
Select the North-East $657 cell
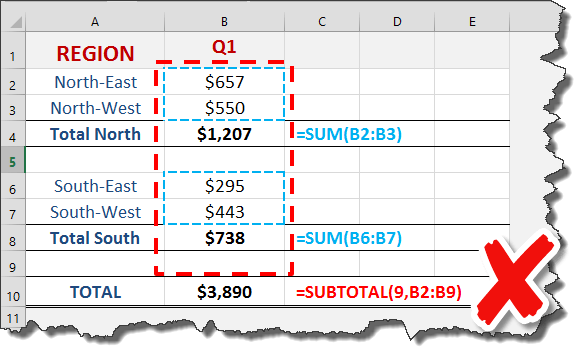tap(224, 82)
